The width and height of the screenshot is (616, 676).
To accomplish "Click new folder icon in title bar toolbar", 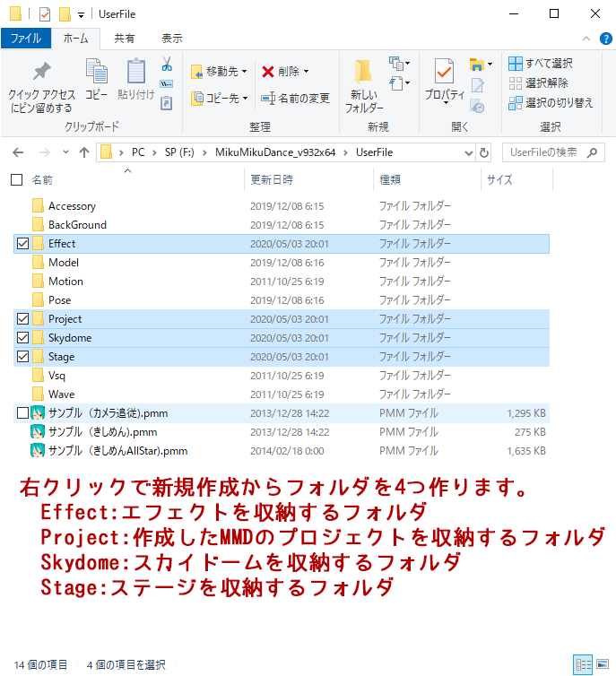I will click(x=65, y=14).
